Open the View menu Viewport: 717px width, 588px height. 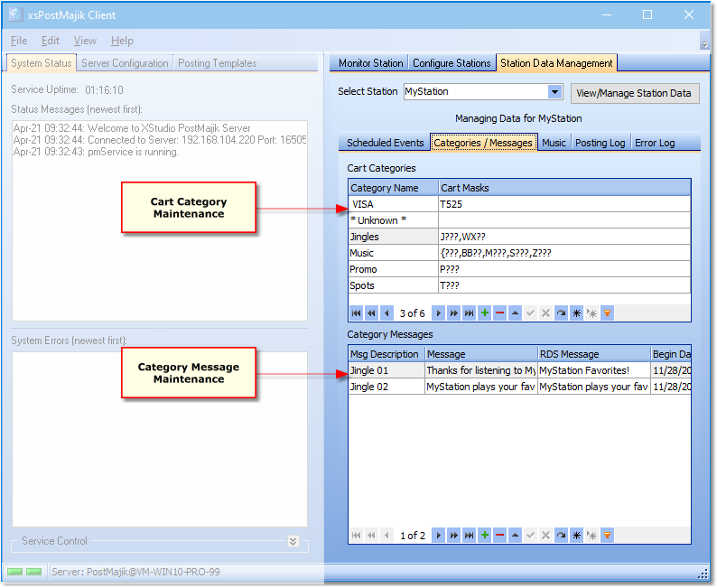click(x=85, y=41)
